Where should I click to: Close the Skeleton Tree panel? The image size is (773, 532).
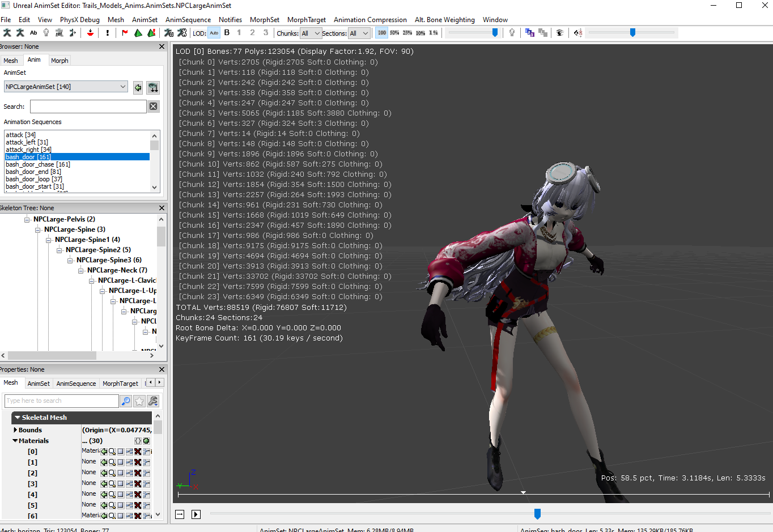(162, 208)
